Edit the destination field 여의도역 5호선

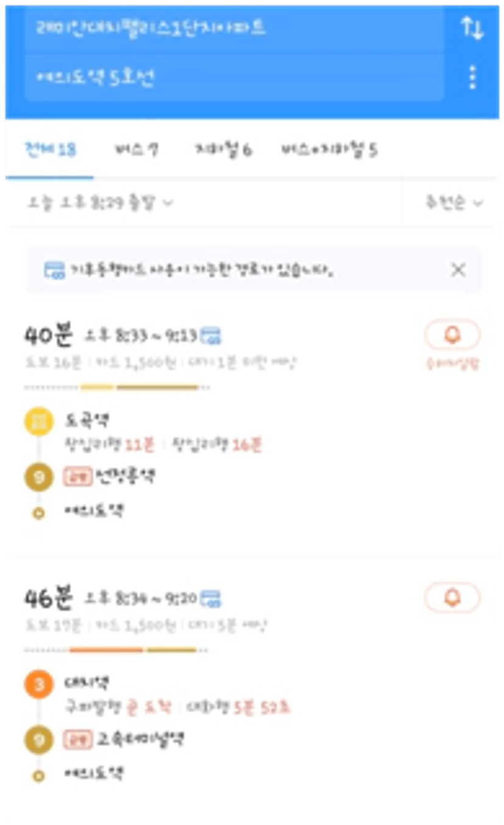coord(234,77)
